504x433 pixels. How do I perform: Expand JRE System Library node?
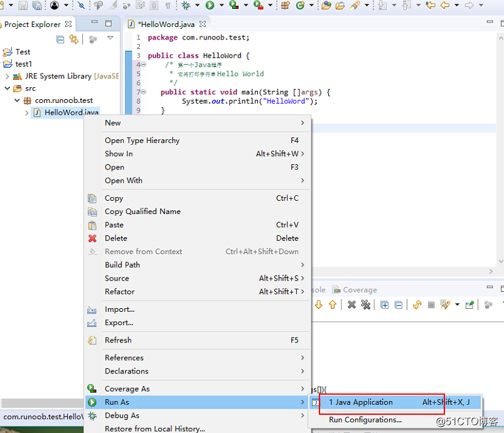tap(7, 76)
